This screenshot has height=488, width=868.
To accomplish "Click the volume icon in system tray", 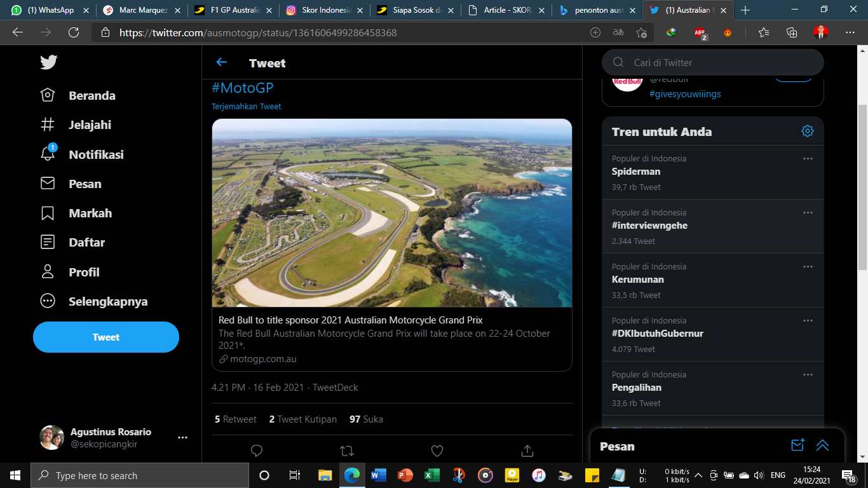I will click(x=758, y=475).
